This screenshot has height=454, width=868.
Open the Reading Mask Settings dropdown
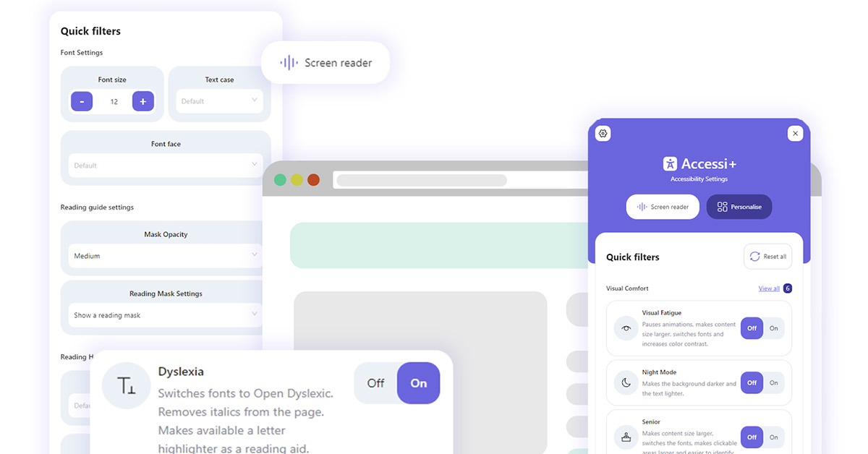(166, 315)
